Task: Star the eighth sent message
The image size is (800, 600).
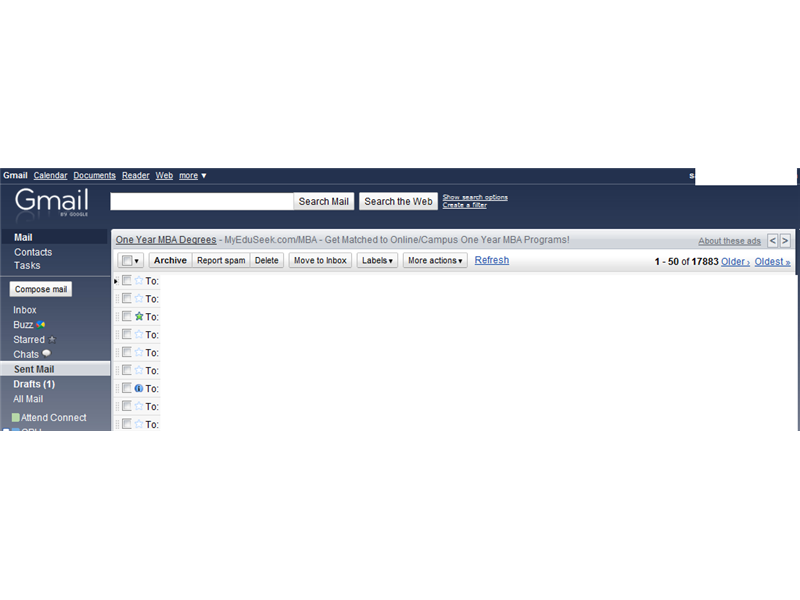Action: [x=139, y=406]
